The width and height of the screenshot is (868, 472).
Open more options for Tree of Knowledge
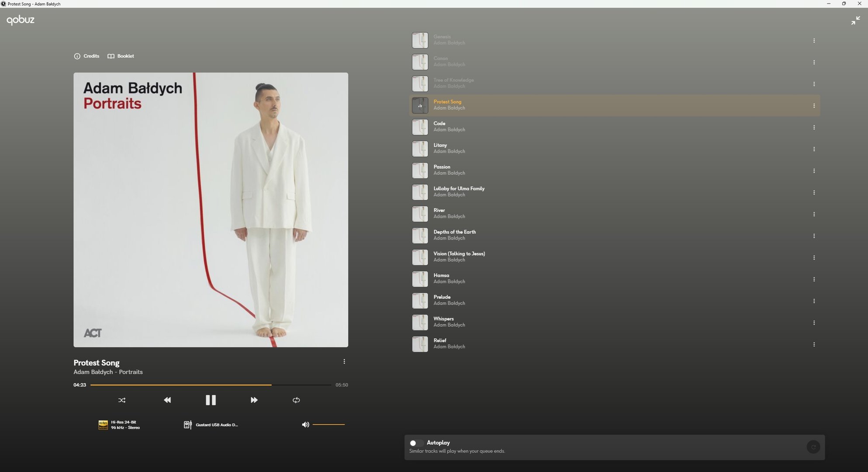coord(814,84)
